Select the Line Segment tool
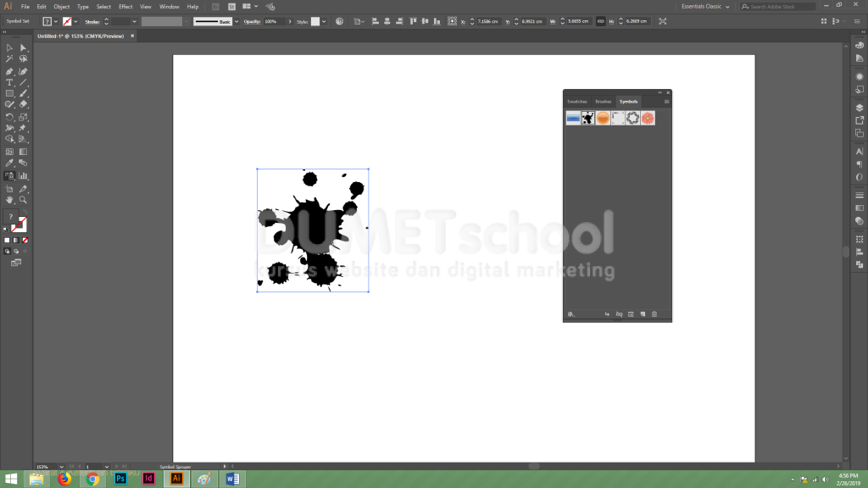This screenshot has height=488, width=868. pyautogui.click(x=23, y=82)
